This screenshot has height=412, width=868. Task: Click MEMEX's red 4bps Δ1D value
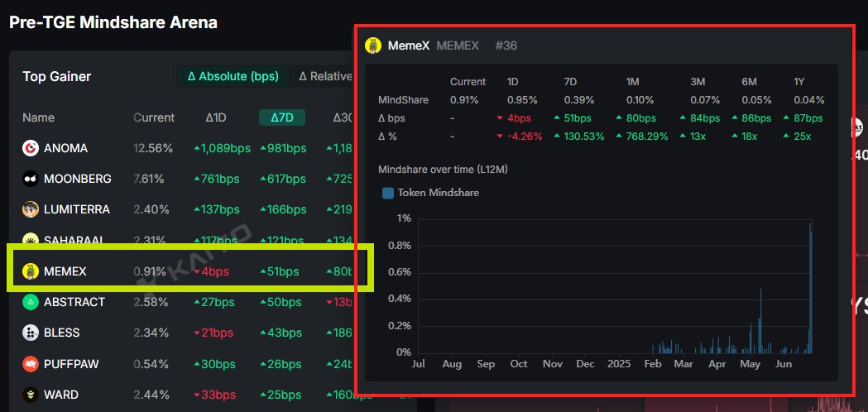pyautogui.click(x=211, y=271)
